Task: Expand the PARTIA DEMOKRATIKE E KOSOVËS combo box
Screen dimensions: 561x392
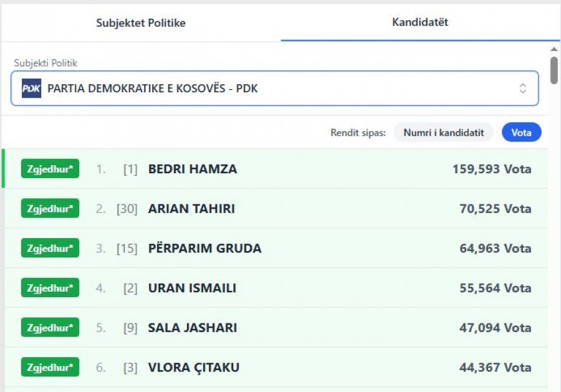Action: [274, 88]
